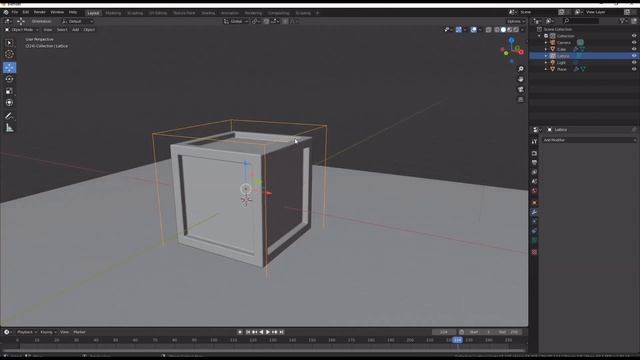The image size is (640, 360).
Task: Toggle camera view icon in viewport
Action: click(x=521, y=89)
